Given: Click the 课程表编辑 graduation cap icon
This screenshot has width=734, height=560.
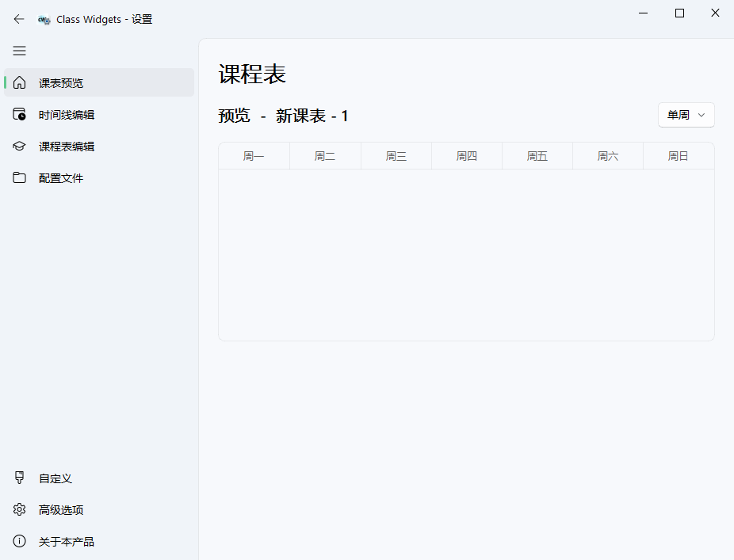Looking at the screenshot, I should coord(19,146).
